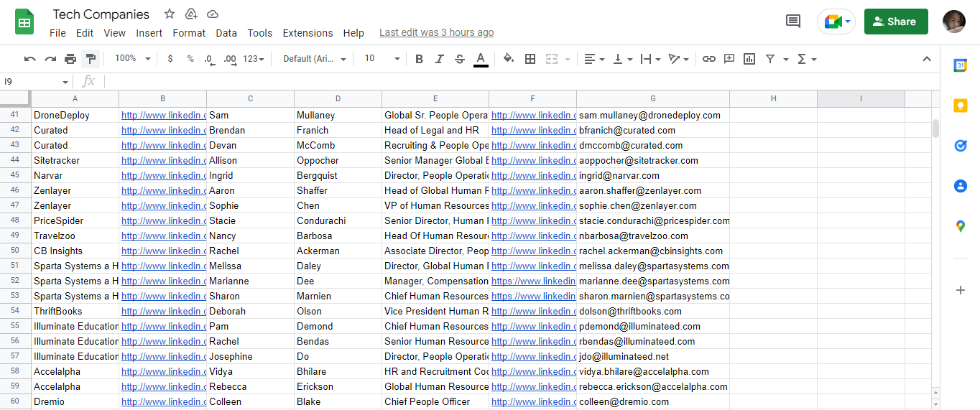This screenshot has height=410, width=980.
Task: Rename the Tech Companies title
Action: [101, 14]
